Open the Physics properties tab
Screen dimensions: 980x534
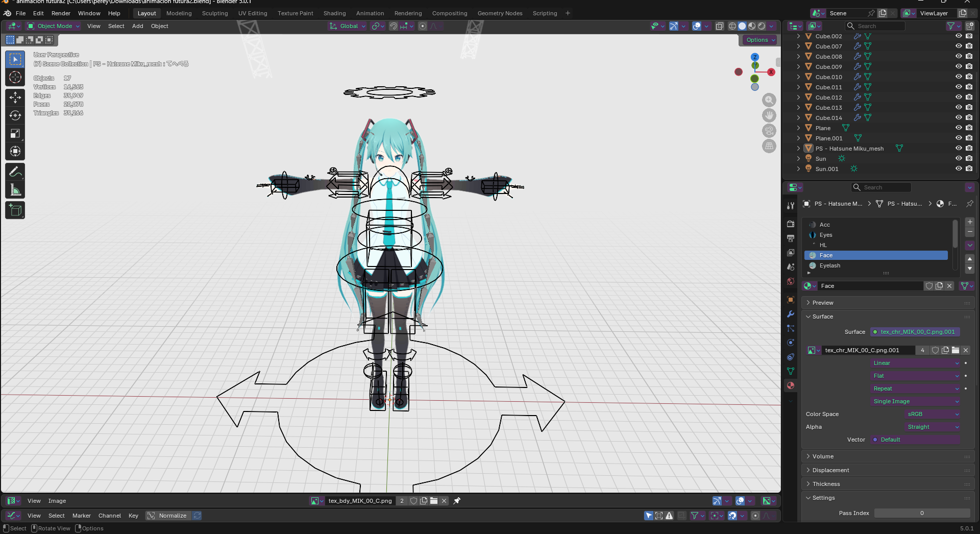791,343
